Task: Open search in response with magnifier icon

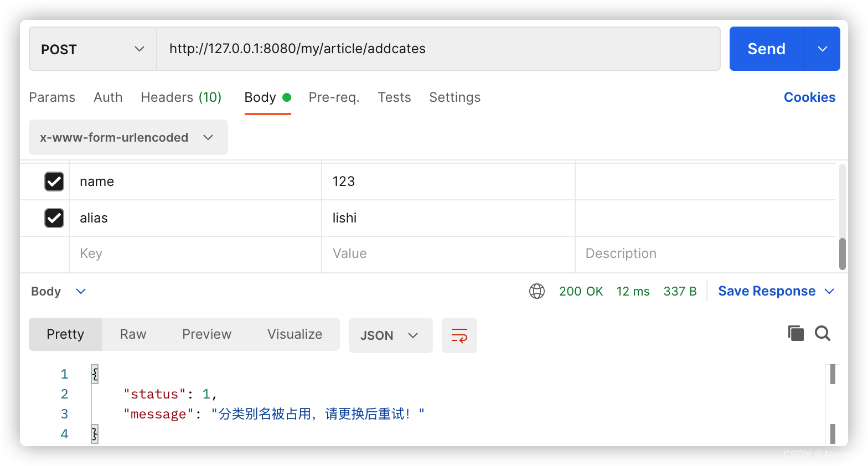Action: [823, 333]
